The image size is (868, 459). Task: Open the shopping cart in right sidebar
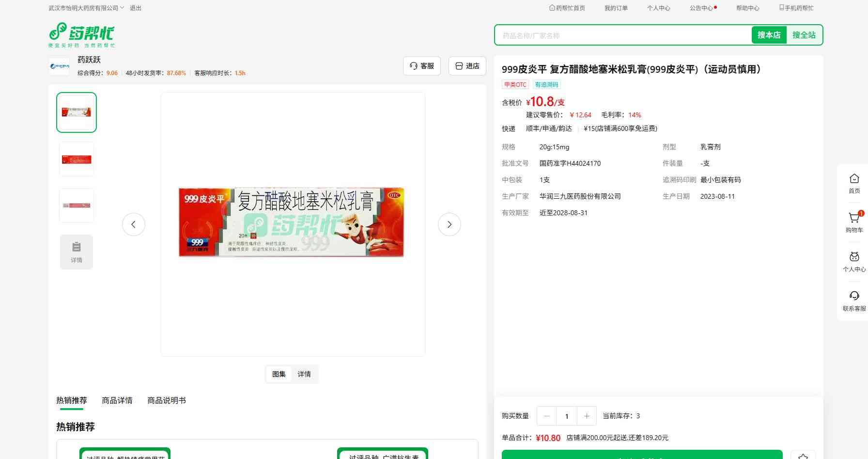[854, 222]
